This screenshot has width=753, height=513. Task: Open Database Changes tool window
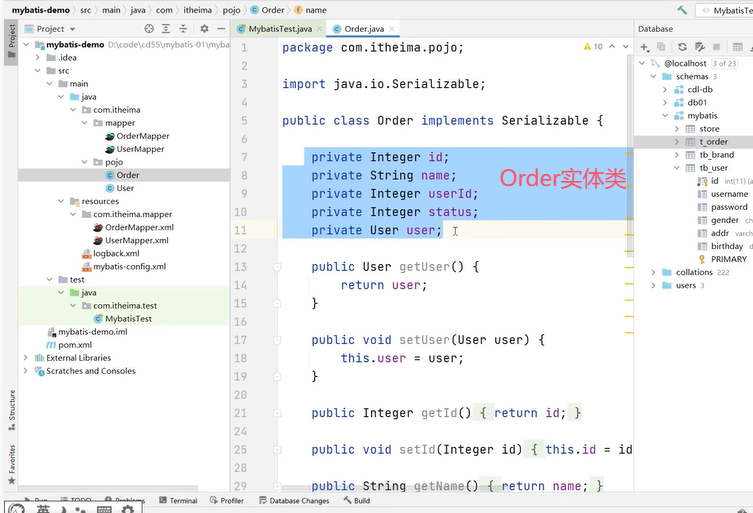point(294,501)
